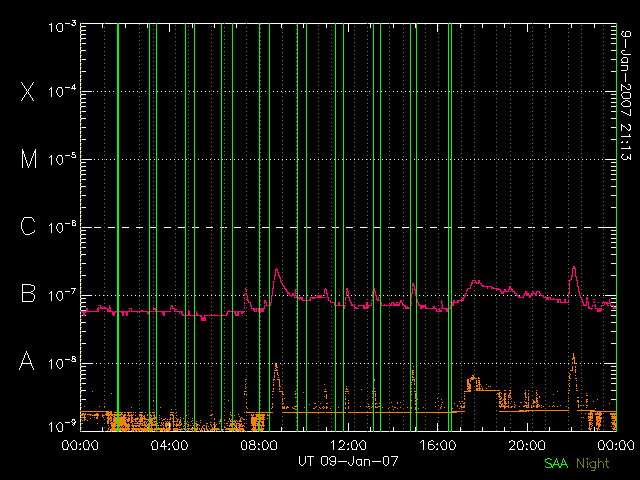Viewport: 640px width, 480px height.
Task: Click the 10^-4 y-axis tick label
Action: (x=62, y=91)
